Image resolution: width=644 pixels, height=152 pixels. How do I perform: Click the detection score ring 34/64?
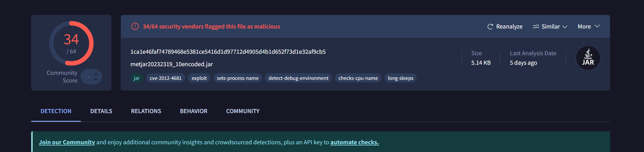71,43
